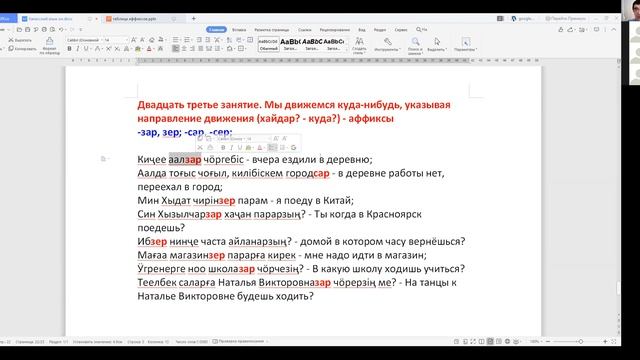Image resolution: width=640 pixels, height=360 pixels.
Task: Open the Инструменты tools dropdown
Action: (x=387, y=44)
